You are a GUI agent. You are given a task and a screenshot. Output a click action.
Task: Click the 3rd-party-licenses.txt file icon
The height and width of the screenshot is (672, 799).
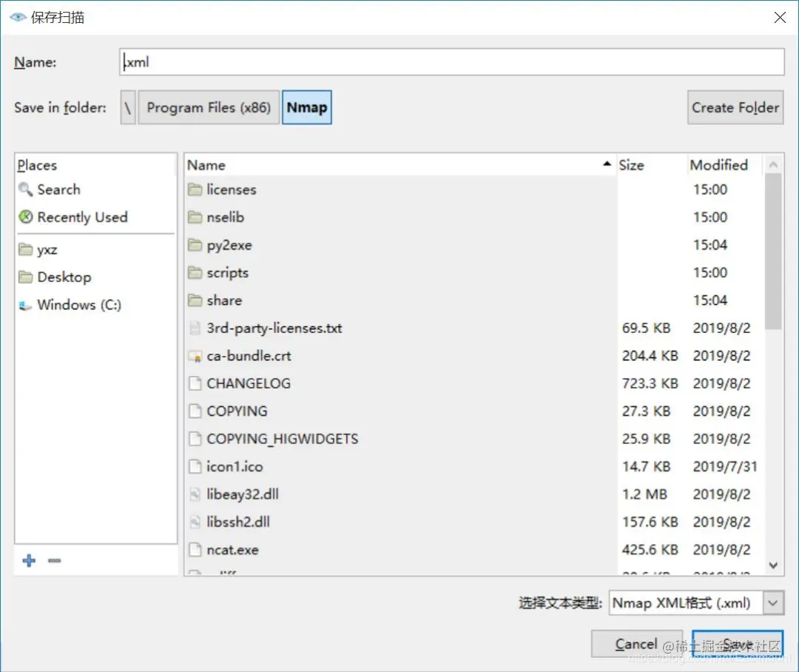pyautogui.click(x=195, y=329)
